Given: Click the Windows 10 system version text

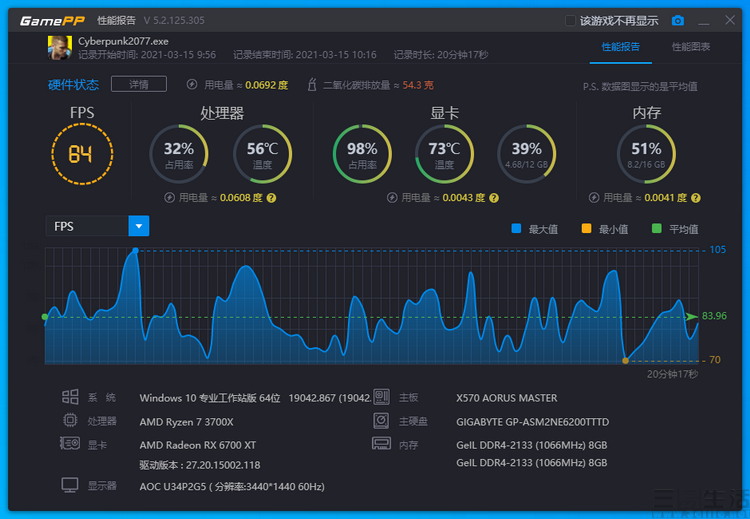Looking at the screenshot, I should [x=255, y=398].
